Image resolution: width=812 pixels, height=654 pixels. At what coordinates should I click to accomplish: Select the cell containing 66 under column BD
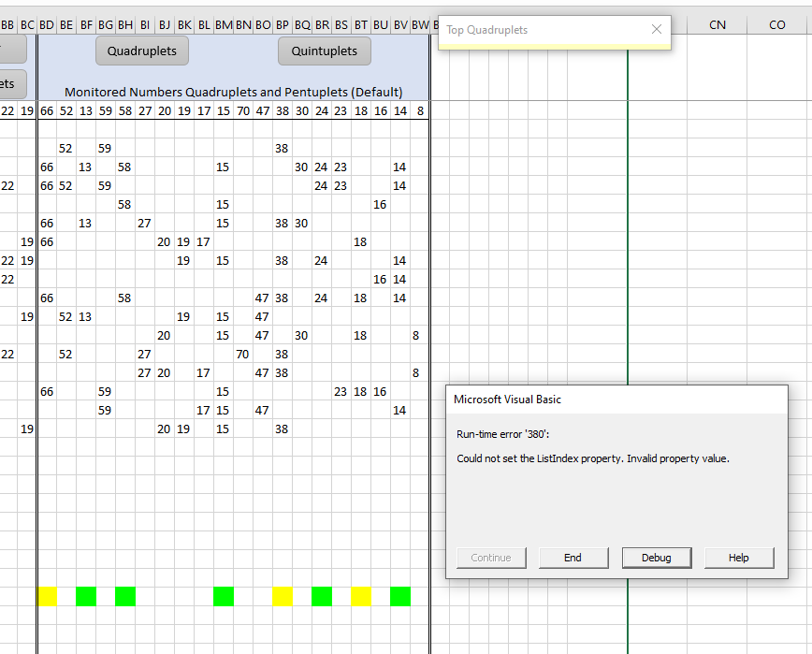47,167
